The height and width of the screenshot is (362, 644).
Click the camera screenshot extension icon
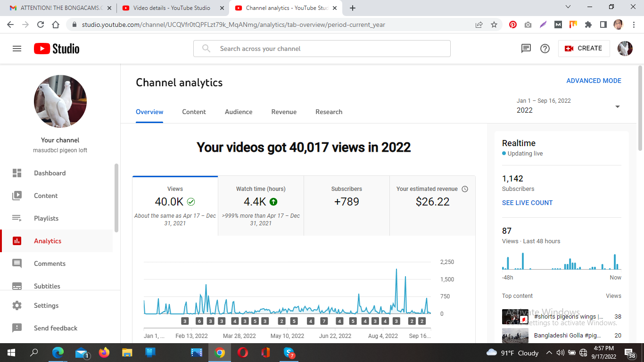pos(528,25)
